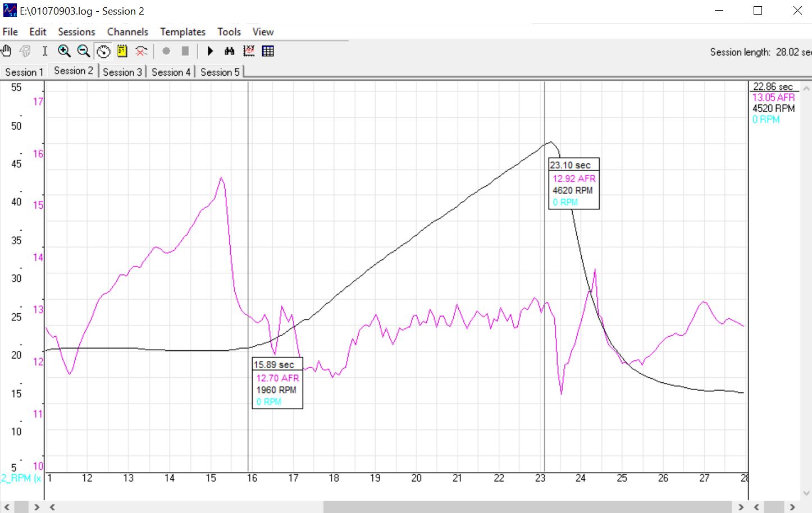The width and height of the screenshot is (812, 513).
Task: Maximize the log viewer window
Action: [x=758, y=11]
